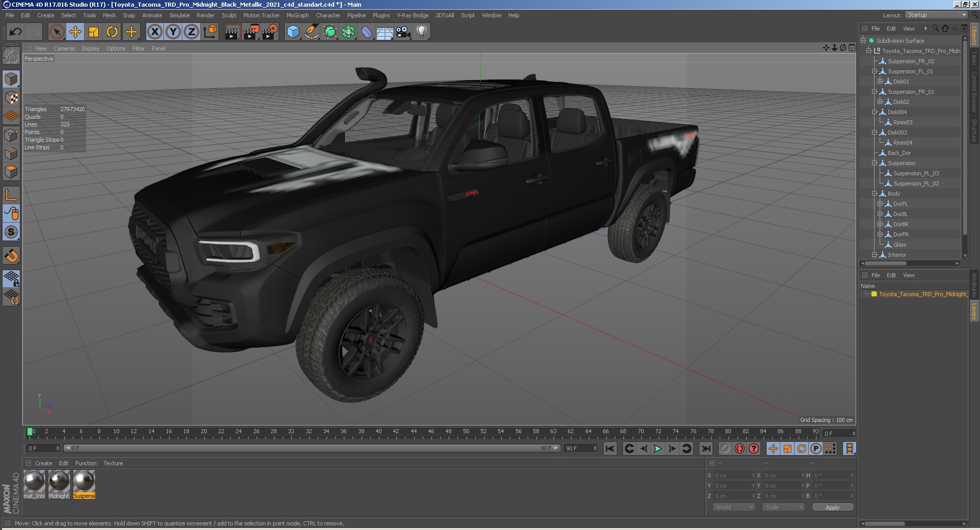980x530 pixels.
Task: Click the Record Active Objects red icon
Action: [740, 448]
